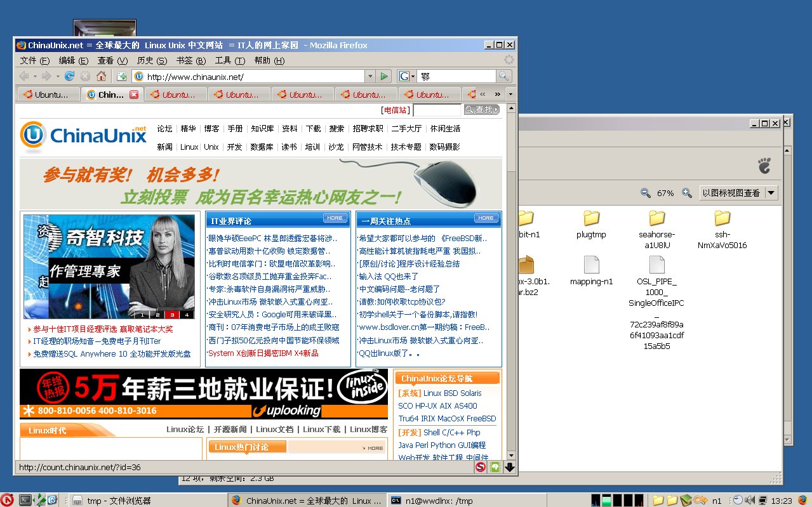
Task: Go to the Firefox Home page icon
Action: 101,76
